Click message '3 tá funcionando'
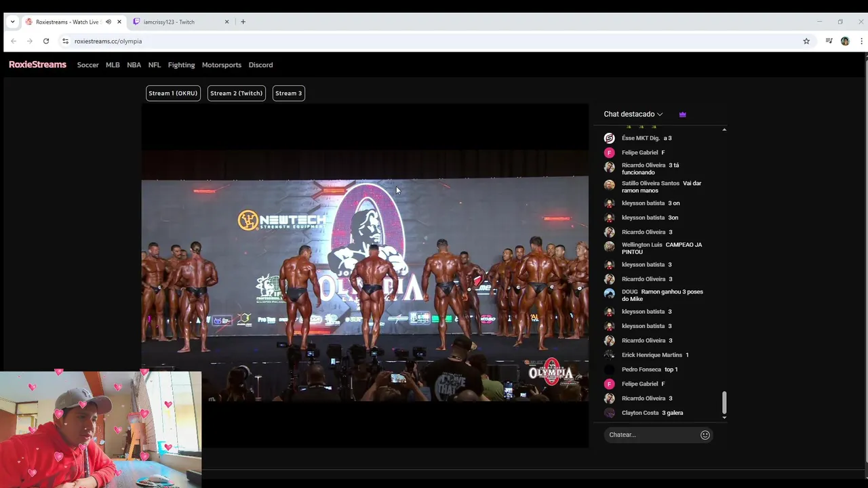The width and height of the screenshot is (868, 488). (650, 169)
